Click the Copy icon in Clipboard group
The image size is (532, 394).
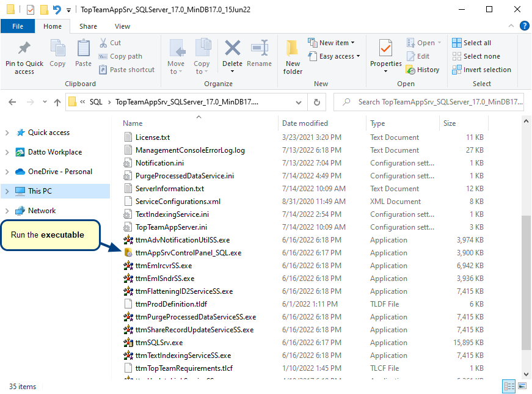(57, 48)
